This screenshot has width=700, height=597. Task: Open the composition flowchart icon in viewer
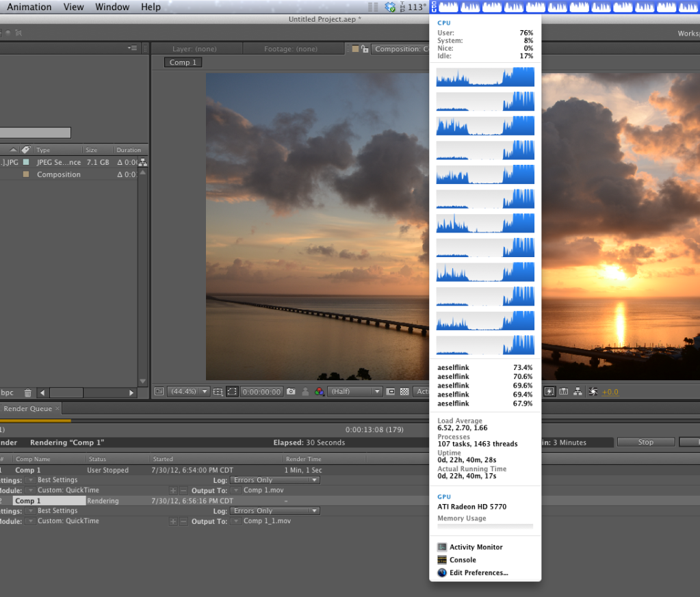(x=578, y=392)
